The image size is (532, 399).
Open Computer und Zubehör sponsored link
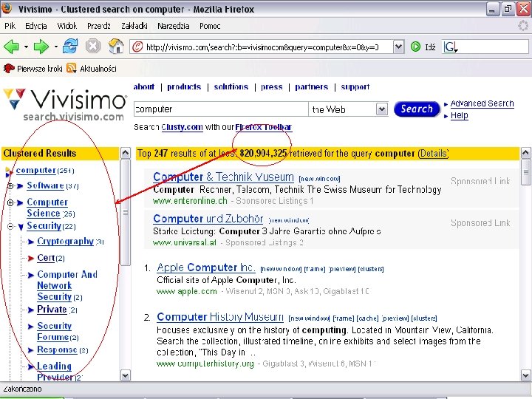pos(208,219)
